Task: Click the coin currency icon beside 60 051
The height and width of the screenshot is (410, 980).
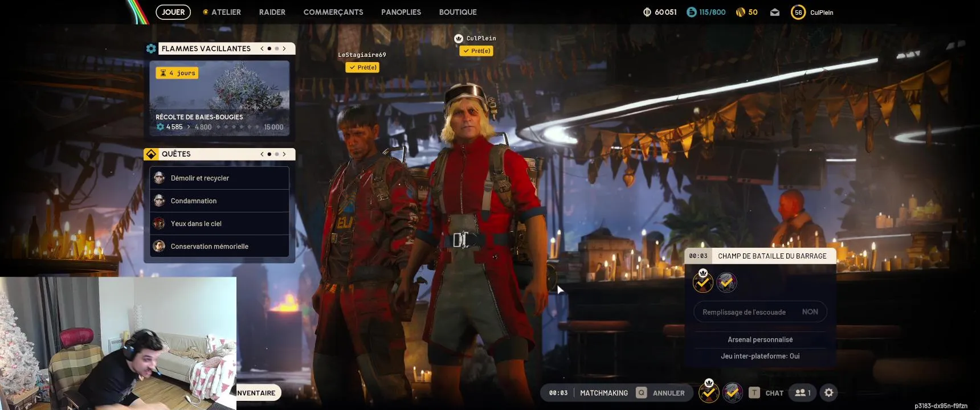Action: (647, 12)
